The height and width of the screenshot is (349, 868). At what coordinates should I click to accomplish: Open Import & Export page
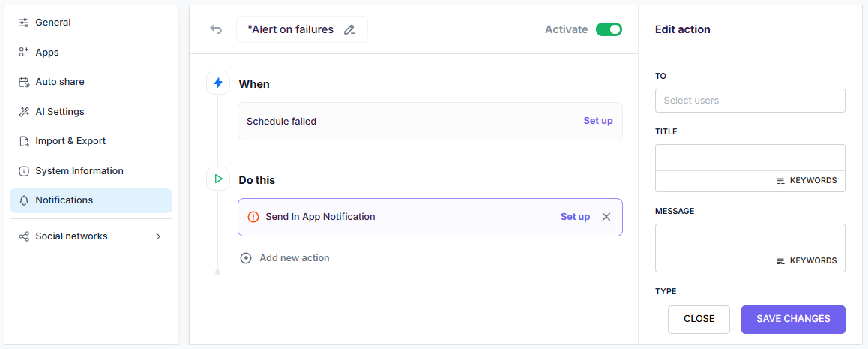point(70,141)
